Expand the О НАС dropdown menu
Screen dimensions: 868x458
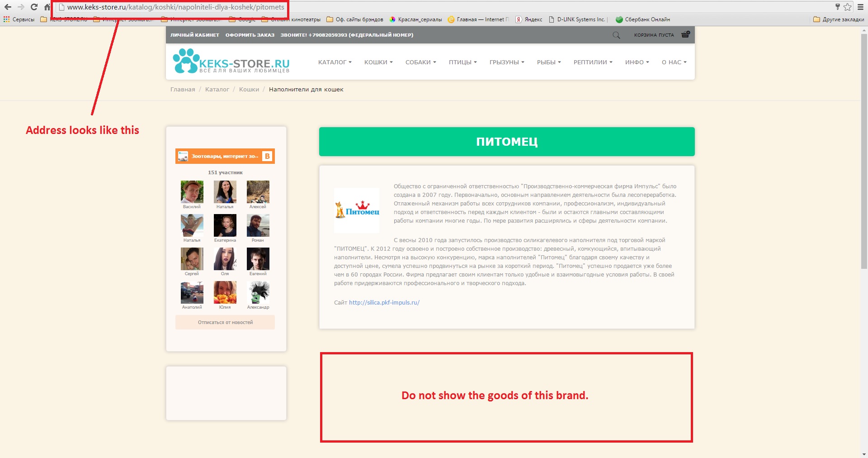pos(674,62)
